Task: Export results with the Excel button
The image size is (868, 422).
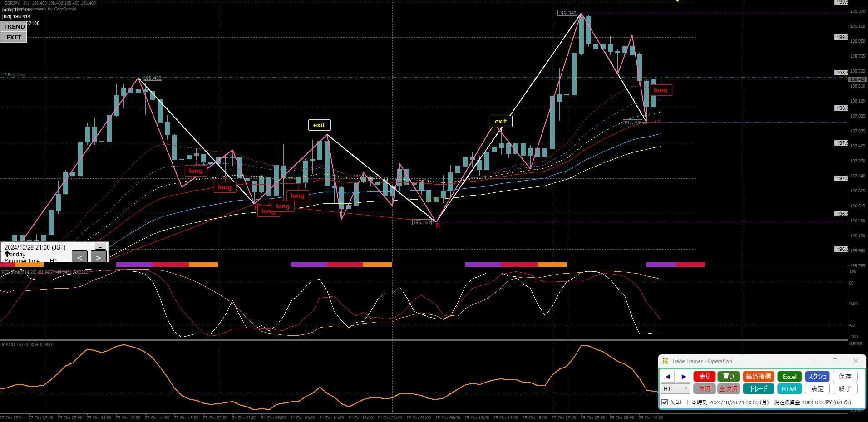Action: pyautogui.click(x=789, y=377)
